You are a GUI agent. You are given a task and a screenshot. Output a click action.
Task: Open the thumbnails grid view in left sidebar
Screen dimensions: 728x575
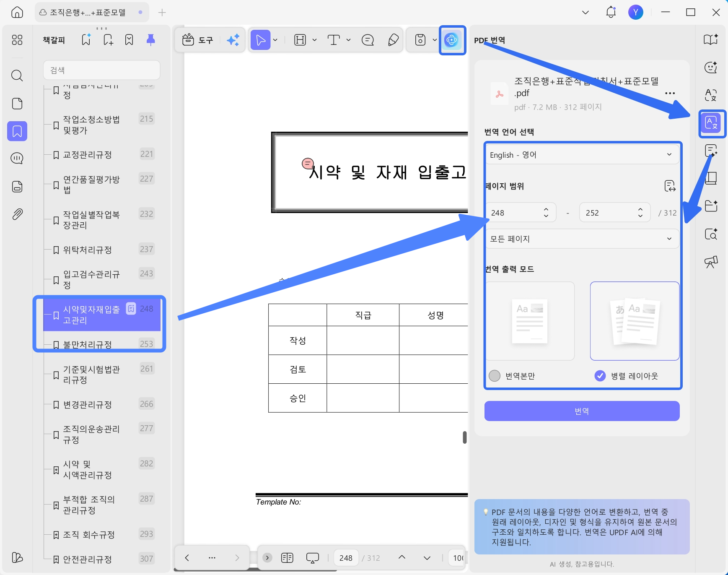[x=17, y=40]
